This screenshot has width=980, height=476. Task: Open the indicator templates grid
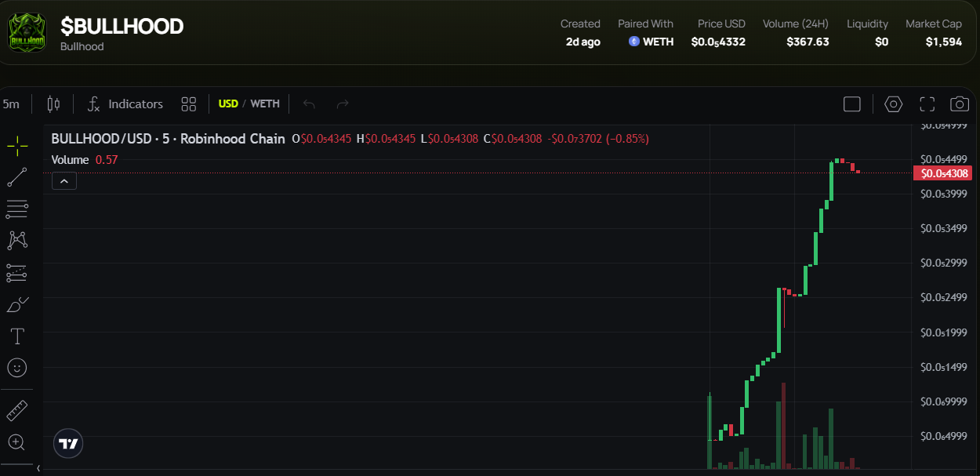point(188,104)
